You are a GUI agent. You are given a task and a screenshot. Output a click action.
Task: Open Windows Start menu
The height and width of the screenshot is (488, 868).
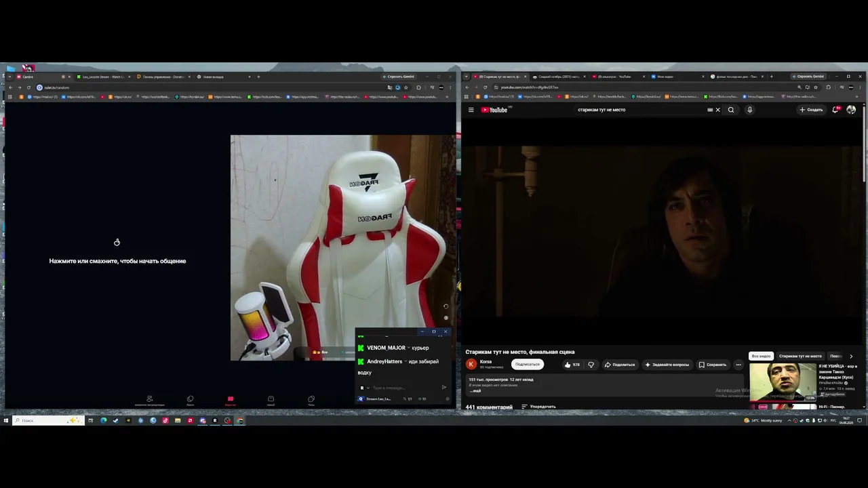click(6, 420)
